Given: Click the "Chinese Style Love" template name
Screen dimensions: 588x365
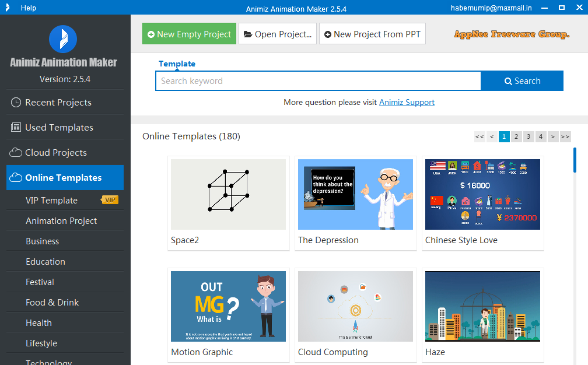Looking at the screenshot, I should coord(461,240).
